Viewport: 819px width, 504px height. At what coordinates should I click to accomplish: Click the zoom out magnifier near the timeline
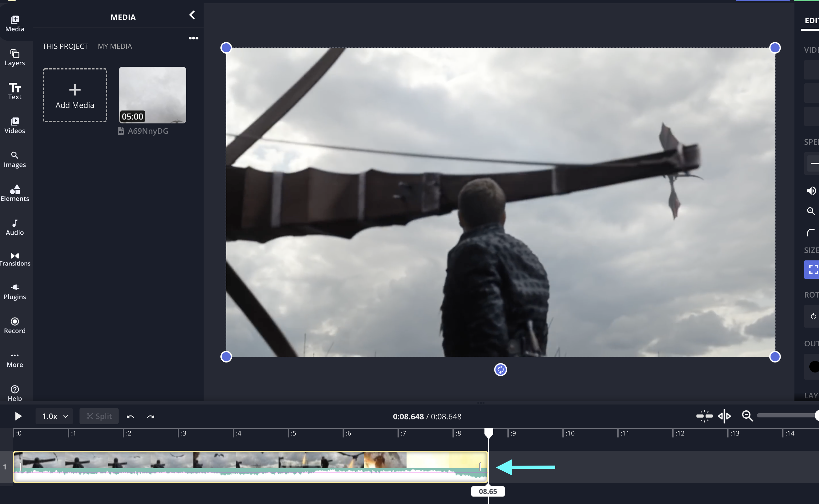point(747,416)
